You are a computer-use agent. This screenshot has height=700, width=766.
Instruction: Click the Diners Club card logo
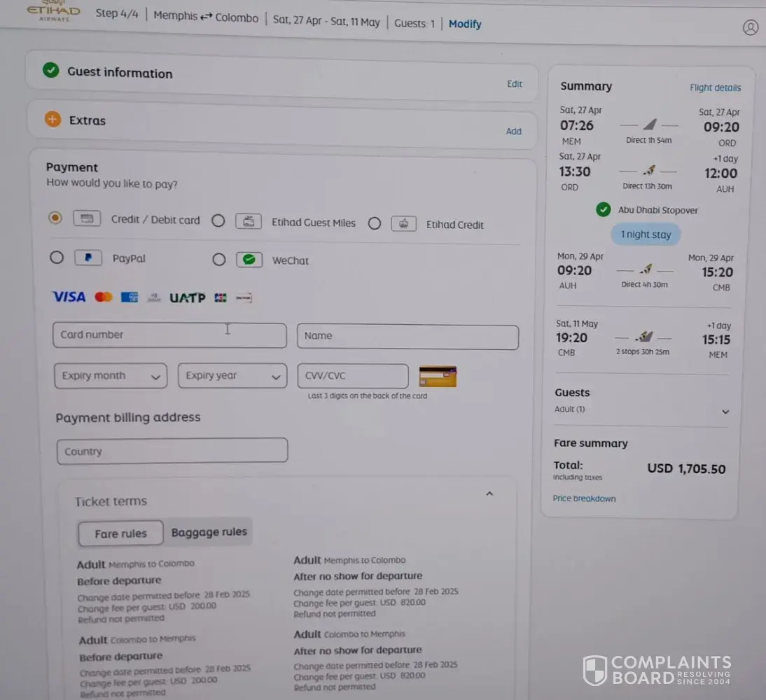(x=154, y=297)
